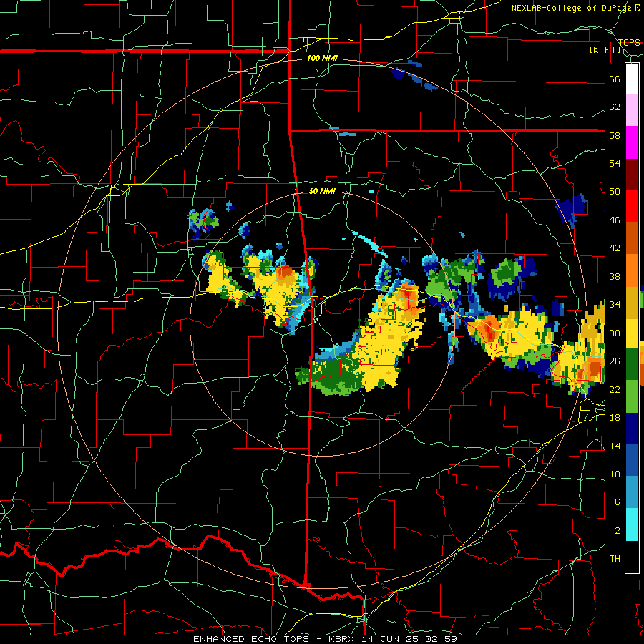Click the Enhanced Echo Tops KSRX timestamp caption
The image size is (644, 644).
325,639
